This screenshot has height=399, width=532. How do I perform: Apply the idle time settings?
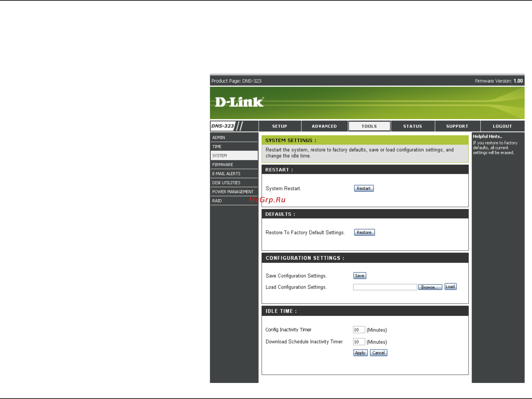(x=360, y=353)
